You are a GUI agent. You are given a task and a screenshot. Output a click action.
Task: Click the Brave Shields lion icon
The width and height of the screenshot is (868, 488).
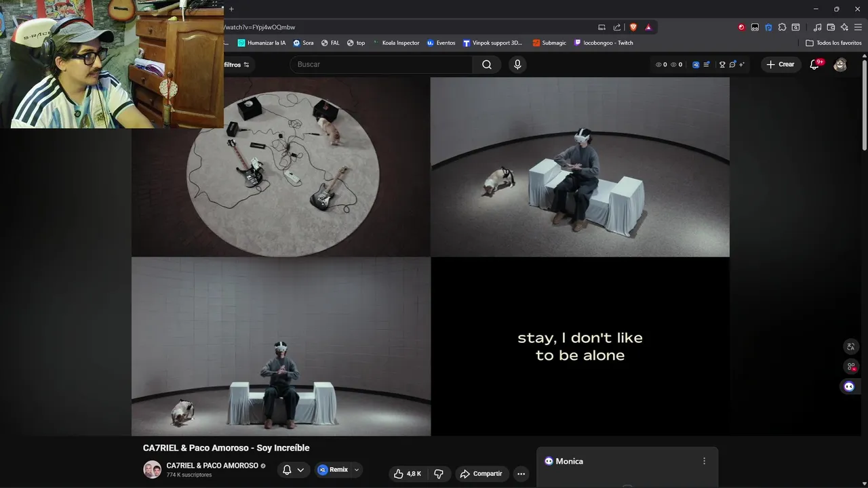click(633, 27)
